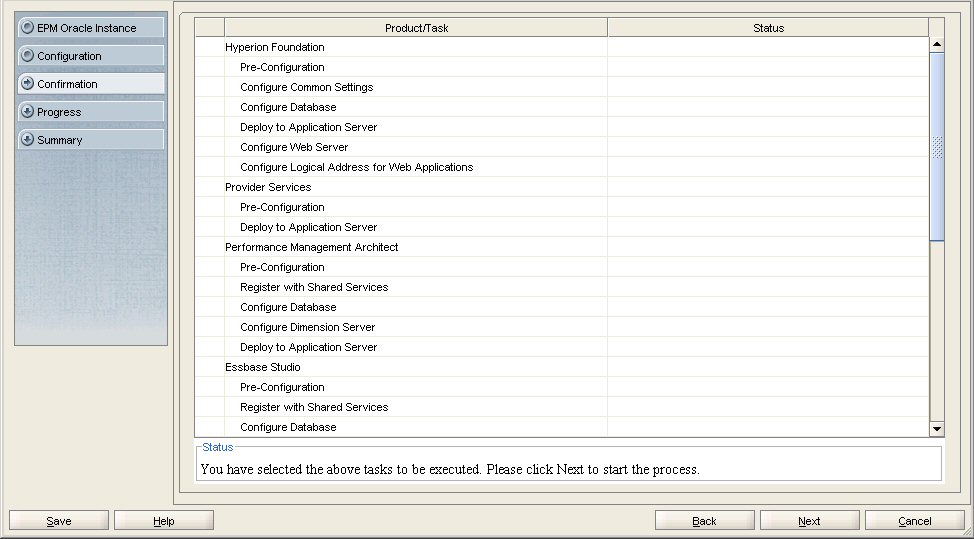Click the Configuration step circle icon
The height and width of the screenshot is (539, 974).
[27, 55]
